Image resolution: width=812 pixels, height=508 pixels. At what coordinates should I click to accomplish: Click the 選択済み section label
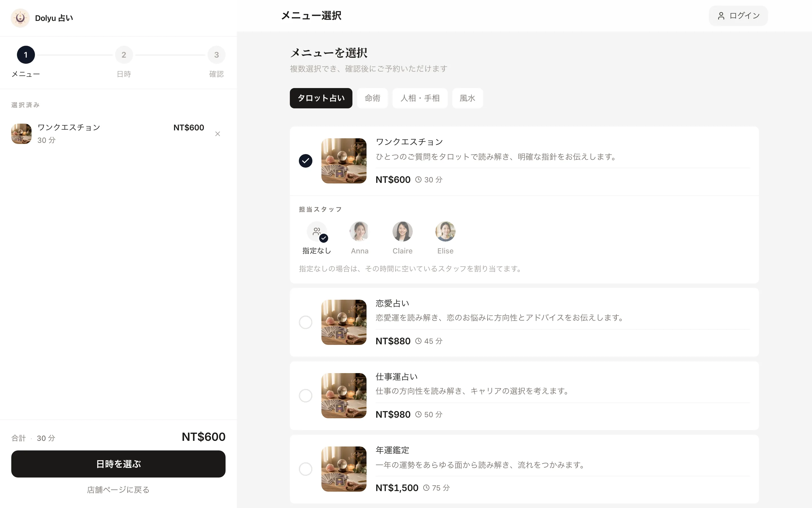(x=25, y=105)
